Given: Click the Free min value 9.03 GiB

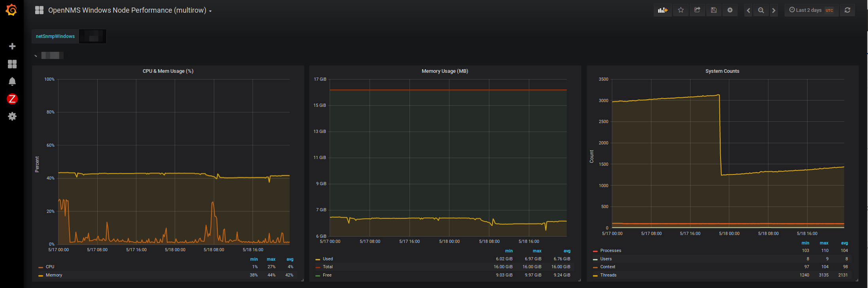Looking at the screenshot, I should pyautogui.click(x=504, y=275).
